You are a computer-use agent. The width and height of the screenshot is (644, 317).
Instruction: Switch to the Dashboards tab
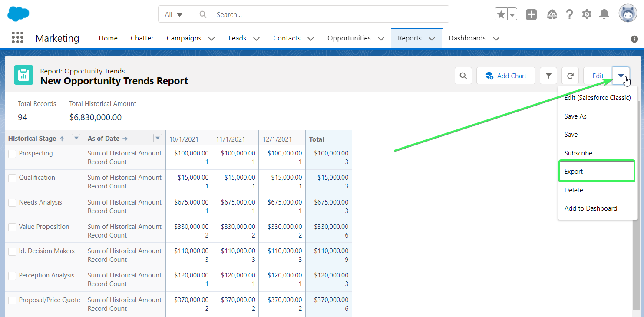(467, 38)
